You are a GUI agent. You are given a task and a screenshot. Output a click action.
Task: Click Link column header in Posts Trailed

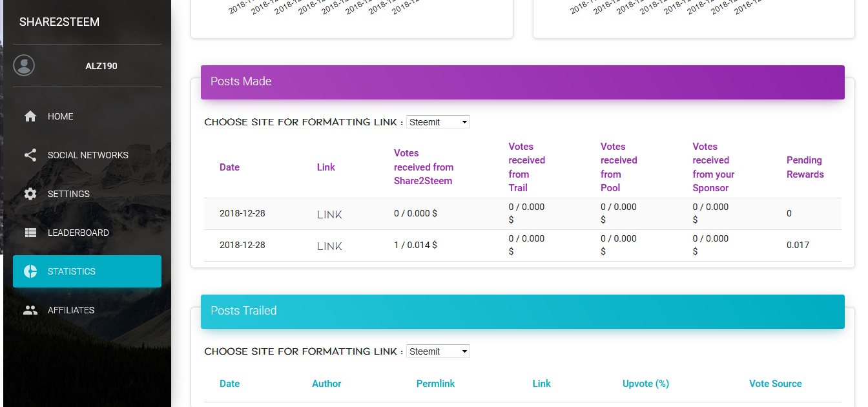[541, 384]
